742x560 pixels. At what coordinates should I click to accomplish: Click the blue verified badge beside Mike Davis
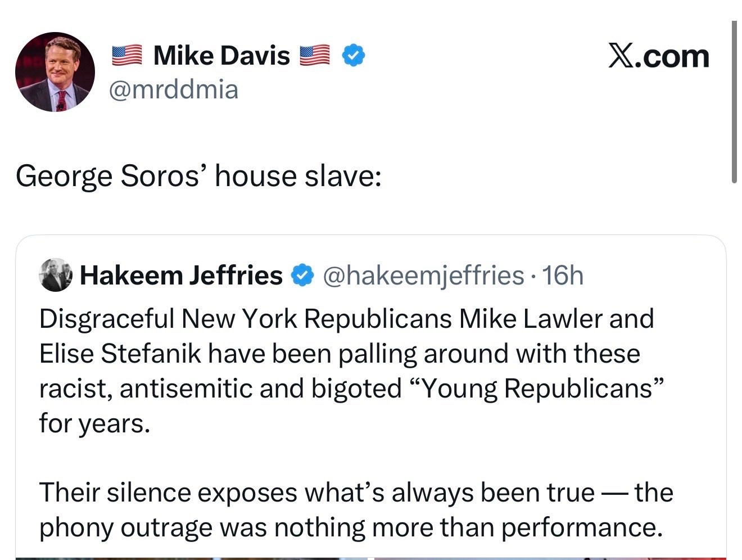tap(354, 55)
